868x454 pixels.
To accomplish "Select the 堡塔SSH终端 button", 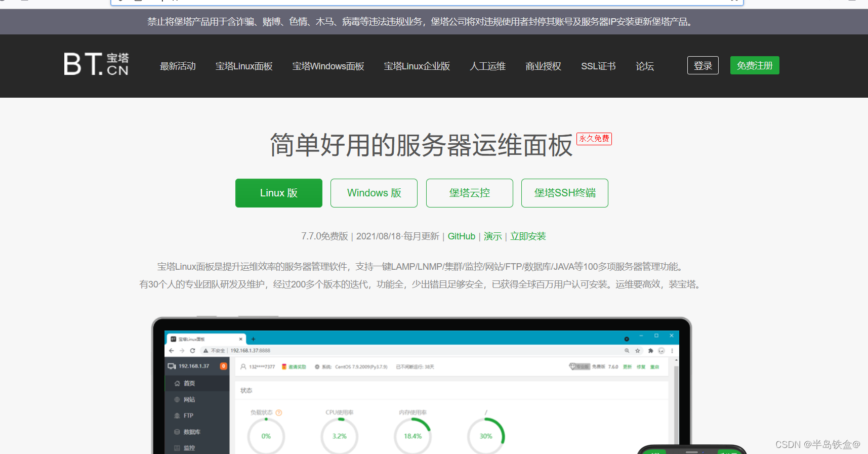I will tap(565, 193).
